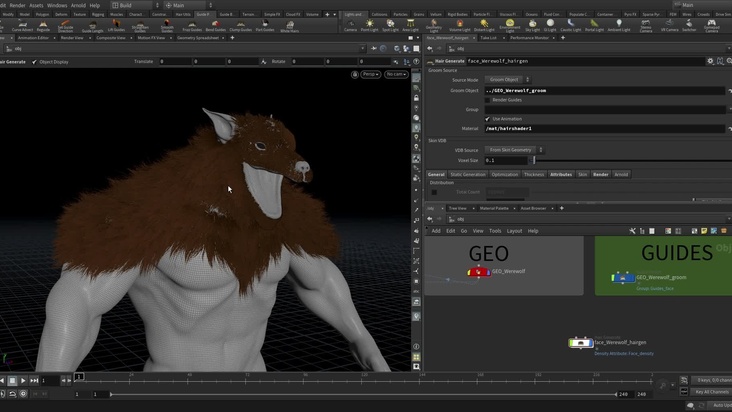This screenshot has height=412, width=732.
Task: Click the Switcher shelf tool
Action: click(x=689, y=26)
